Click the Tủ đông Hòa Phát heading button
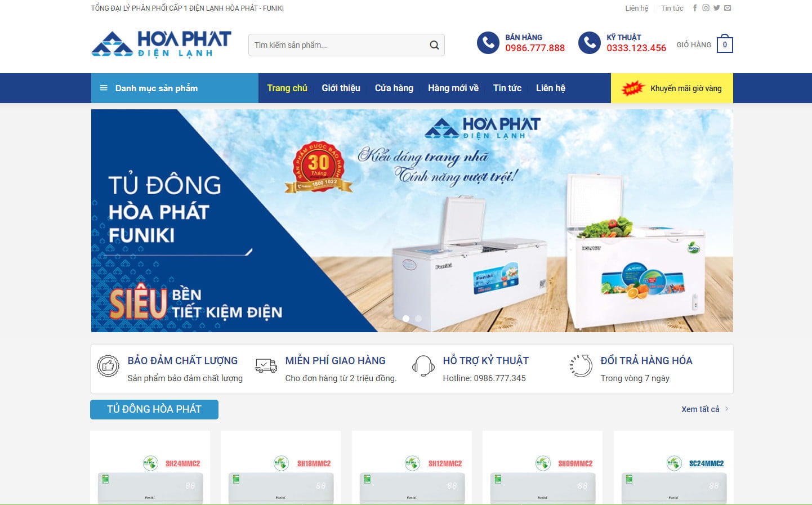This screenshot has height=505, width=812. tap(154, 409)
